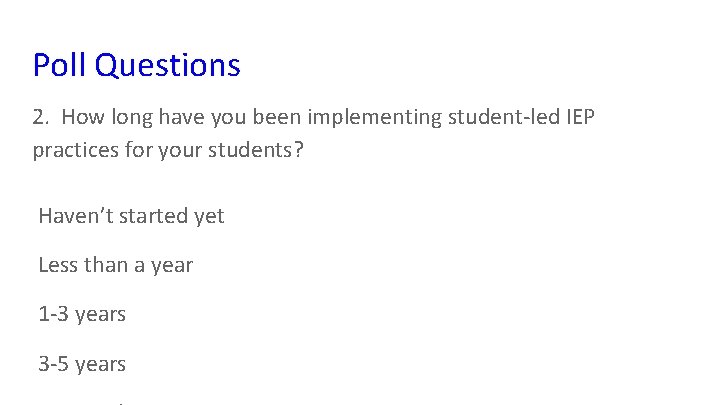
Task: Click the word "Poll" in the title
Action: pos(60,65)
